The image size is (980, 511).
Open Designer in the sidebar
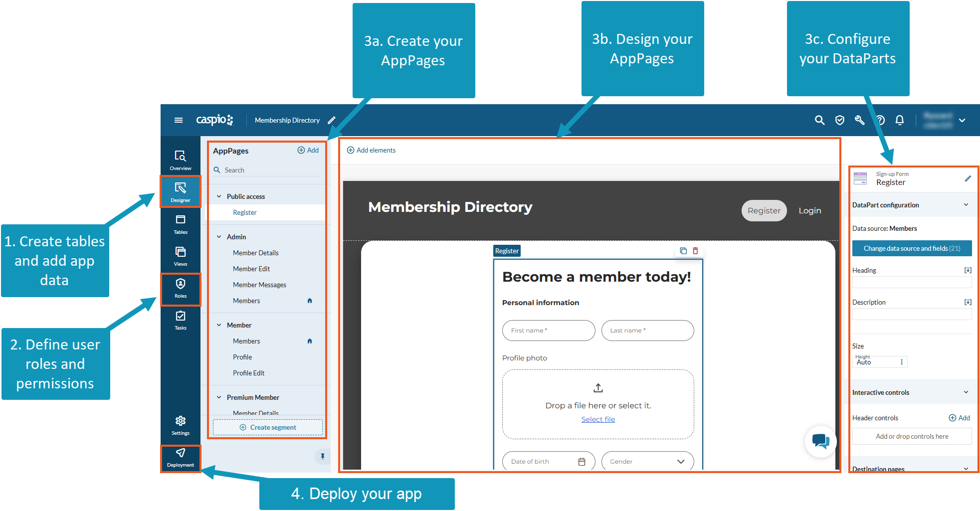(x=181, y=192)
